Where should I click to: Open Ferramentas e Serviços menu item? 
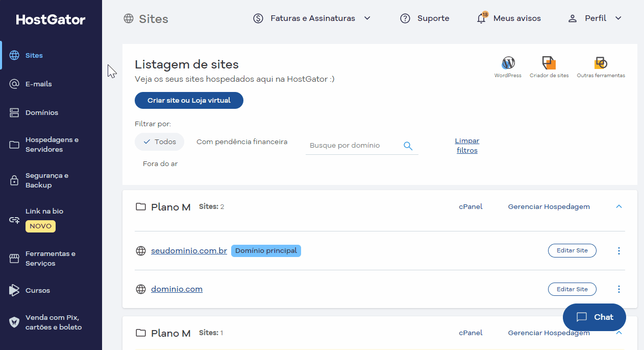click(51, 259)
